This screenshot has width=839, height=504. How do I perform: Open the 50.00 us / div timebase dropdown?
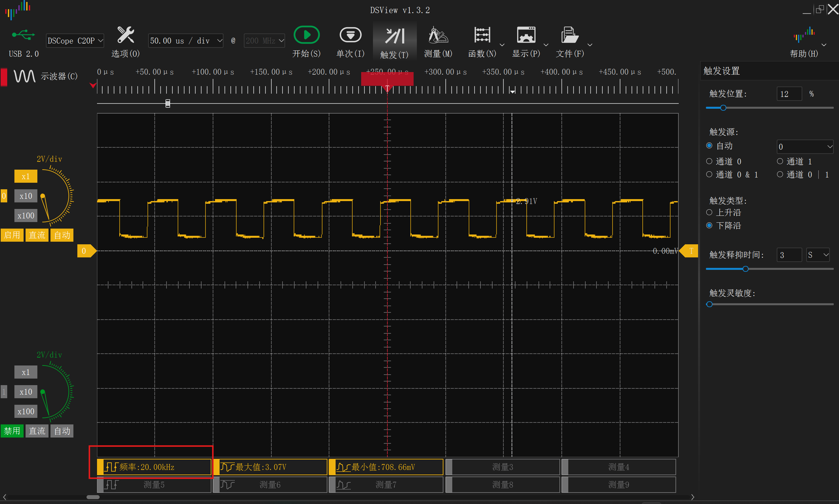185,41
